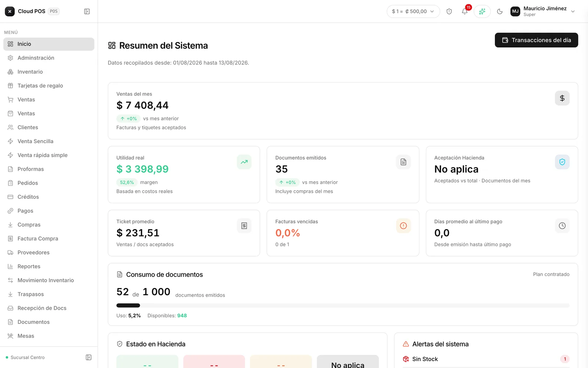Click the "$ 3 398,99" utilidad value
The width and height of the screenshot is (588, 368).
tap(142, 169)
